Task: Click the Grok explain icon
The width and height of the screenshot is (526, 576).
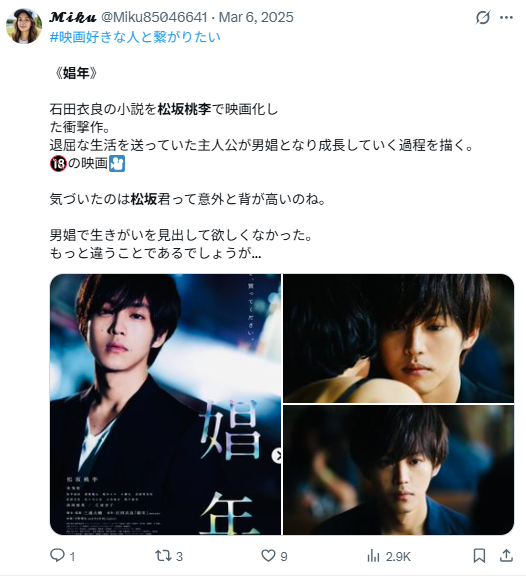Action: (x=483, y=17)
